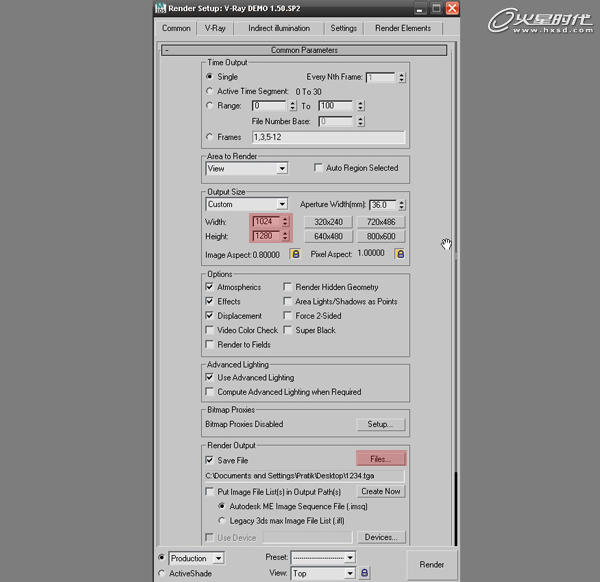Click the Devices... button
Image resolution: width=600 pixels, height=582 pixels.
click(381, 537)
